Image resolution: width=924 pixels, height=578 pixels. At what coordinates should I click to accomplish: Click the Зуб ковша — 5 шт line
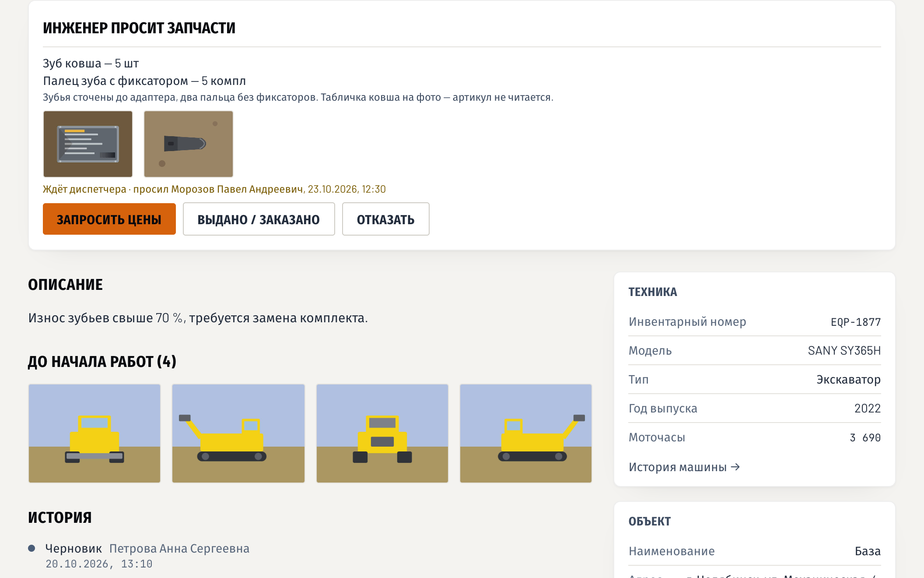pyautogui.click(x=91, y=63)
